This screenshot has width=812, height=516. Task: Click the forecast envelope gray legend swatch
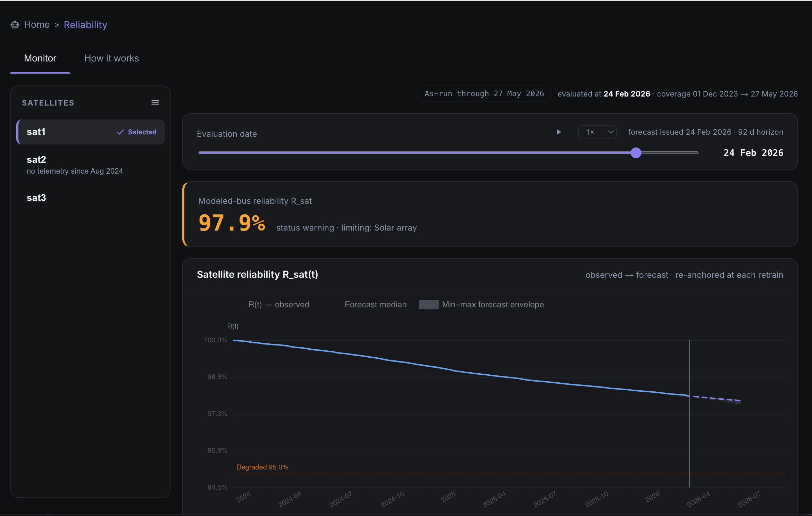click(429, 305)
